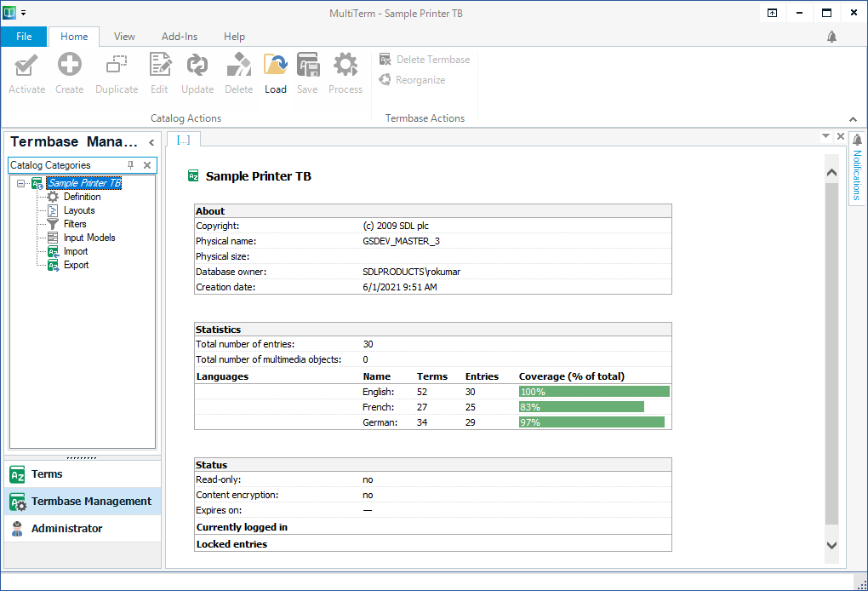
Task: Click the Definition gear icon
Action: click(53, 197)
